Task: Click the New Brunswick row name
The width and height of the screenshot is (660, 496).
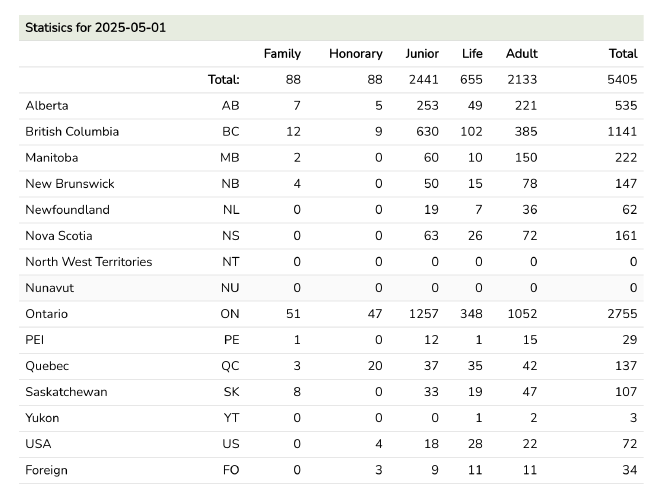Action: click(x=70, y=184)
